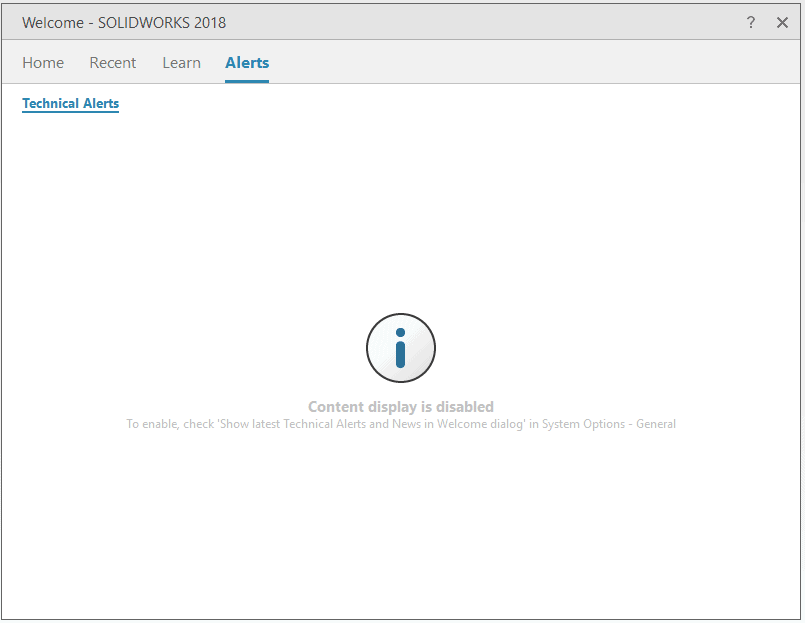Click the information icon in the center

[400, 348]
